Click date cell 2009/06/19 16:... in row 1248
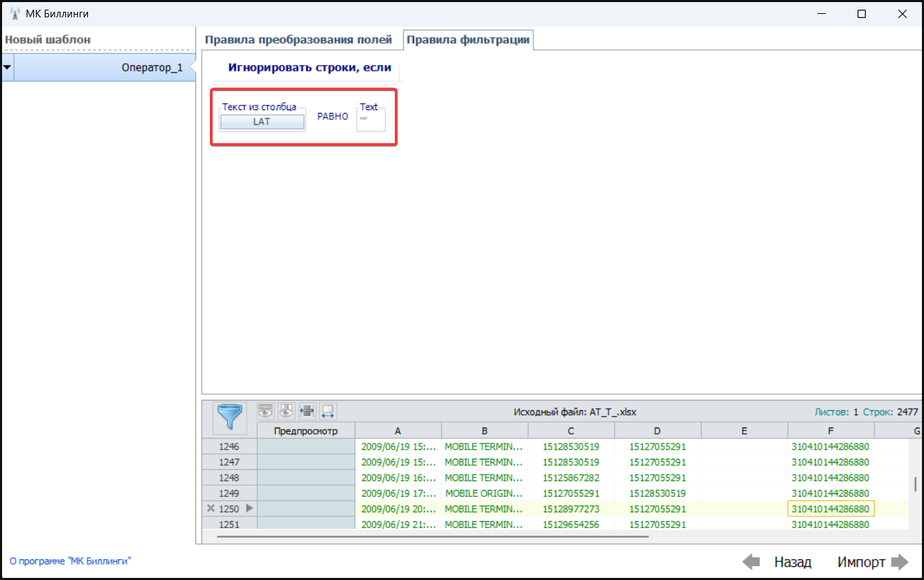Screen dimensions: 924x580 (398, 478)
